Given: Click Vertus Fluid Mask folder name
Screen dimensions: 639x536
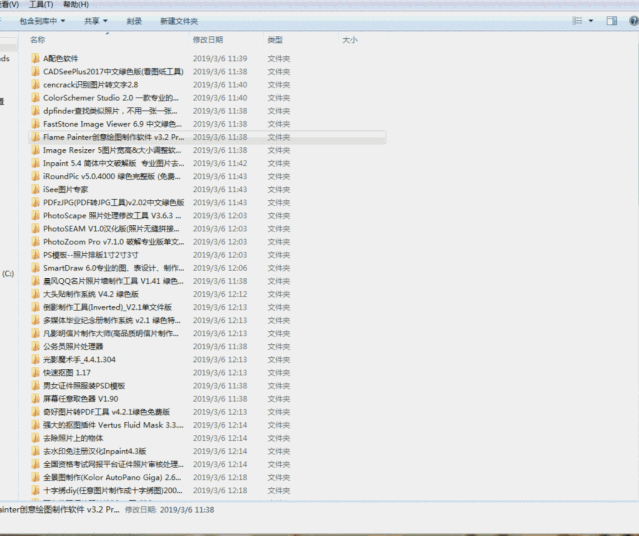Looking at the screenshot, I should pyautogui.click(x=113, y=425).
